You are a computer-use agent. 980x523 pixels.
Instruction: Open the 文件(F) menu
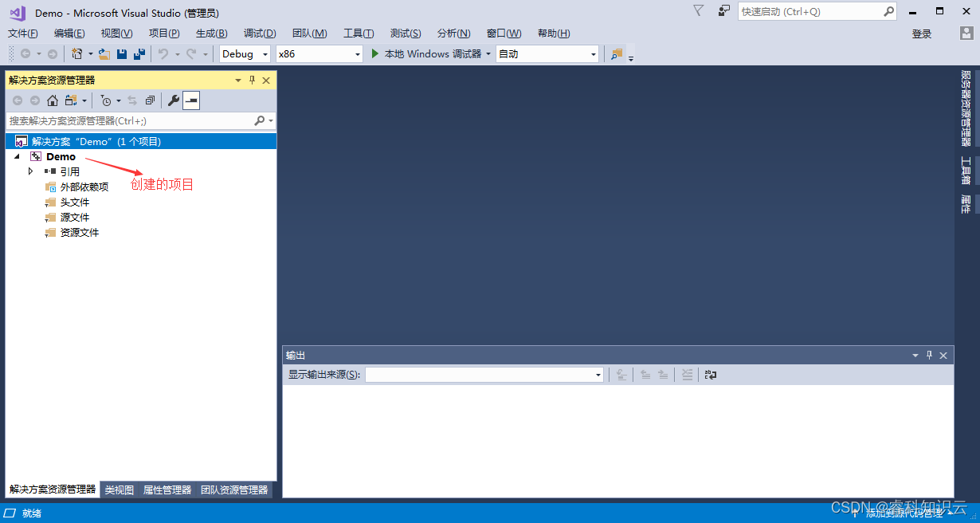pyautogui.click(x=23, y=33)
